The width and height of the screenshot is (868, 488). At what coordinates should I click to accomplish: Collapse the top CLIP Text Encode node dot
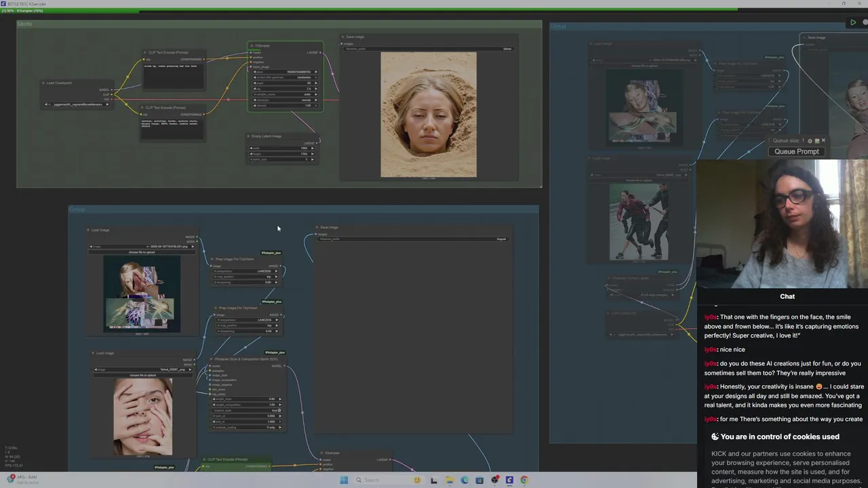(145, 52)
